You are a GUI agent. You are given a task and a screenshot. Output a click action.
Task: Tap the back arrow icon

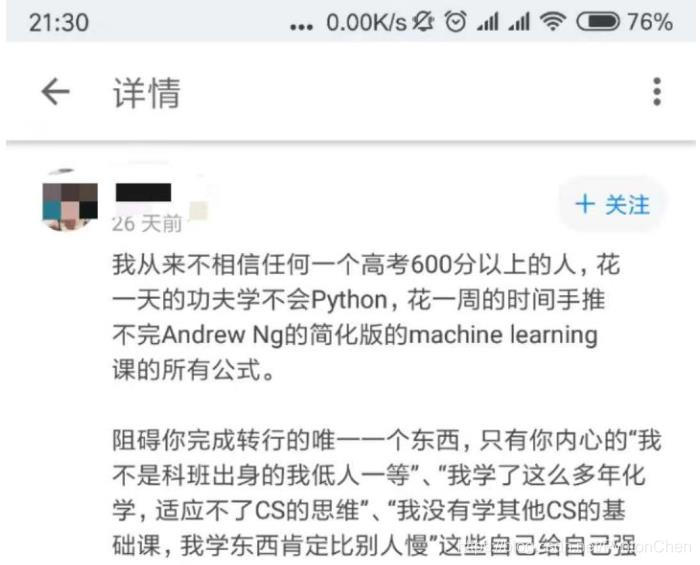tap(56, 92)
